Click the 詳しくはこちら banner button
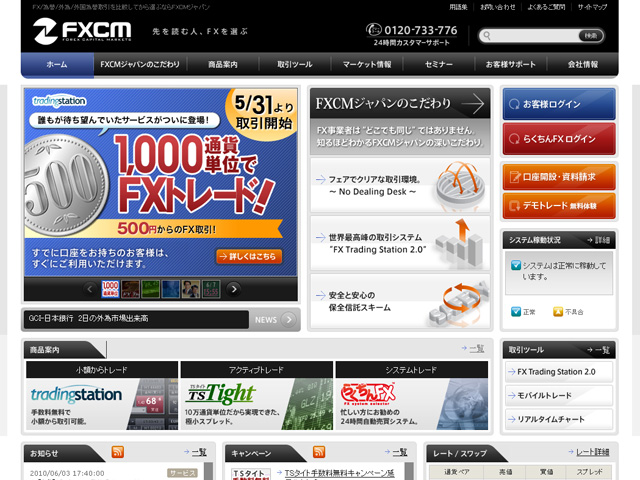Screen dimensions: 640x480 pos(248,256)
